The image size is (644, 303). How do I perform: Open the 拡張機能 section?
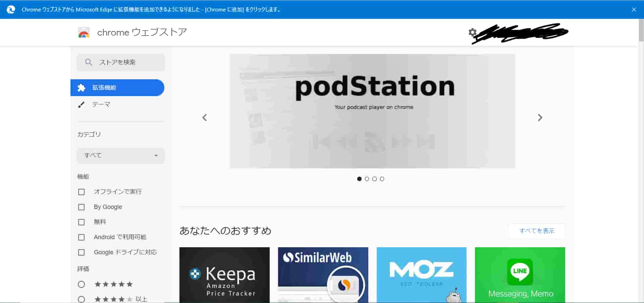(x=117, y=88)
